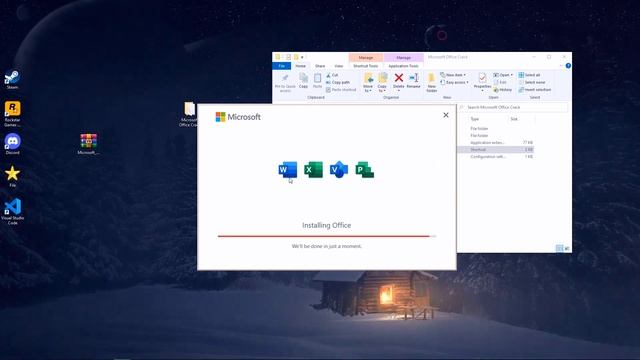This screenshot has width=640, height=360.
Task: Open the Shortcut Tools ribbon tab
Action: click(366, 66)
